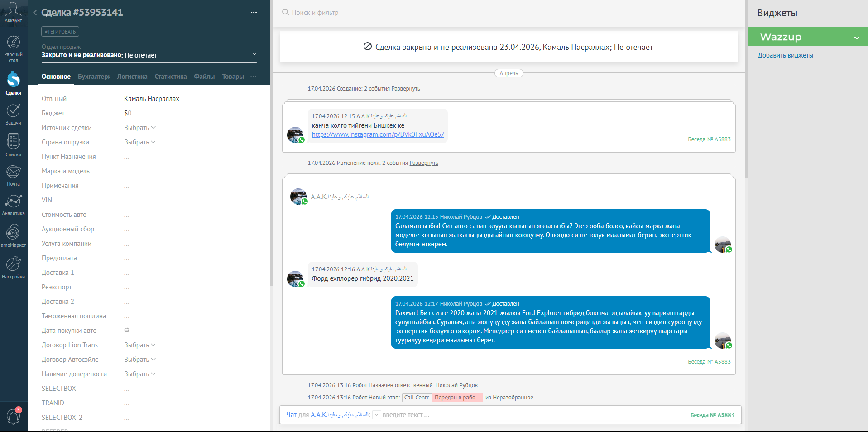The width and height of the screenshot is (868, 432).
Task: Click the Передан в рабо... stage badge
Action: pyautogui.click(x=457, y=398)
